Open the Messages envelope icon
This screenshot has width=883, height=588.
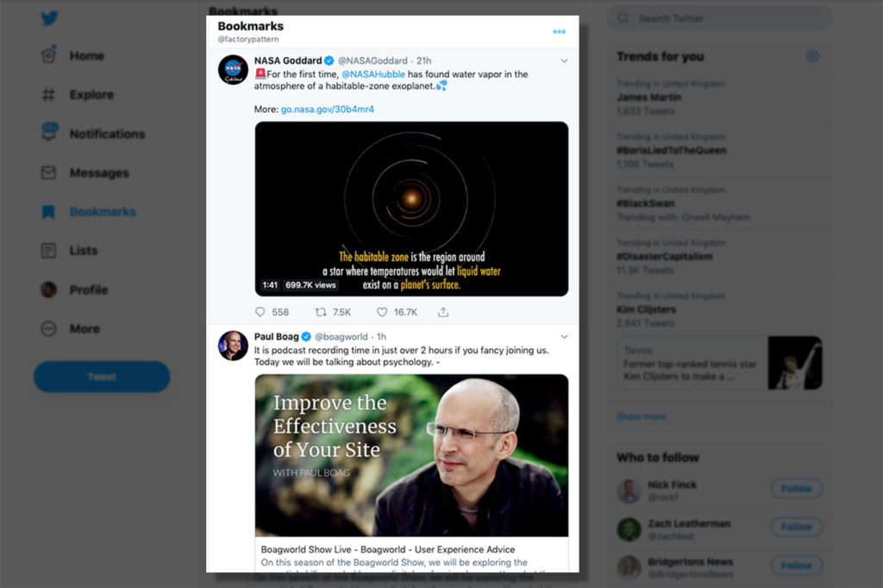[x=48, y=172]
